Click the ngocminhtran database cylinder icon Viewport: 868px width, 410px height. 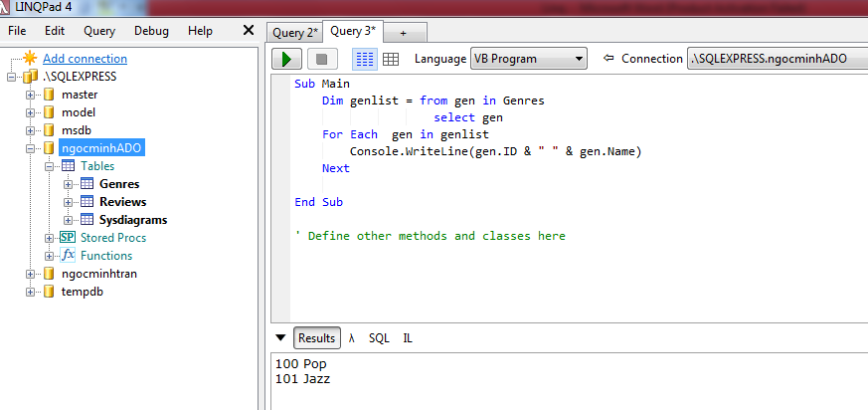(x=49, y=274)
